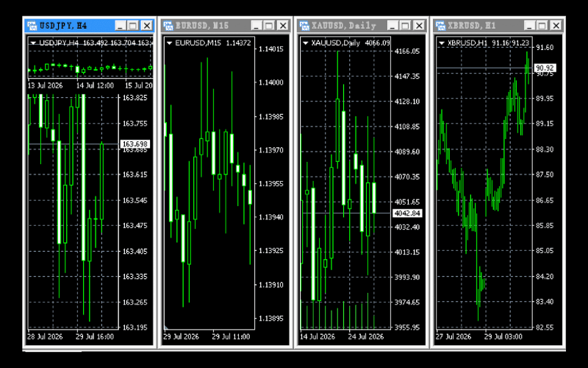
Task: Close the XAUUSD,Daily chart window
Action: click(x=419, y=26)
